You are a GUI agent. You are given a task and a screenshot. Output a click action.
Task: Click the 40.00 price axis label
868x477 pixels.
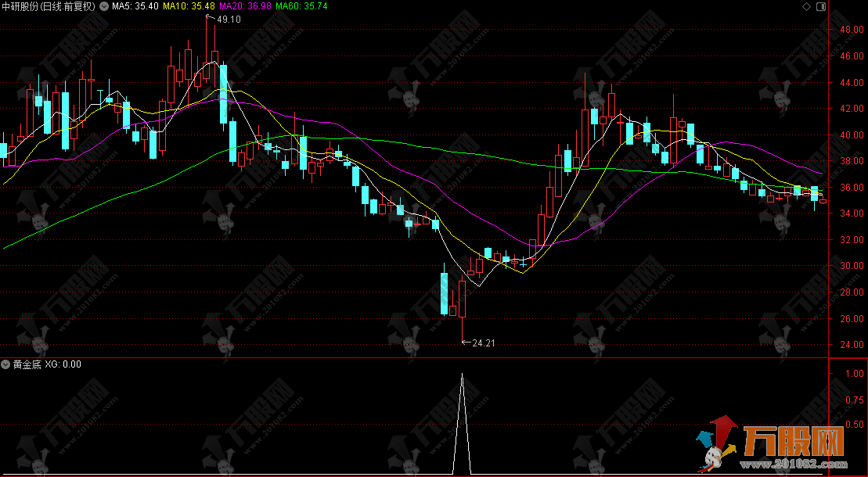pos(852,135)
